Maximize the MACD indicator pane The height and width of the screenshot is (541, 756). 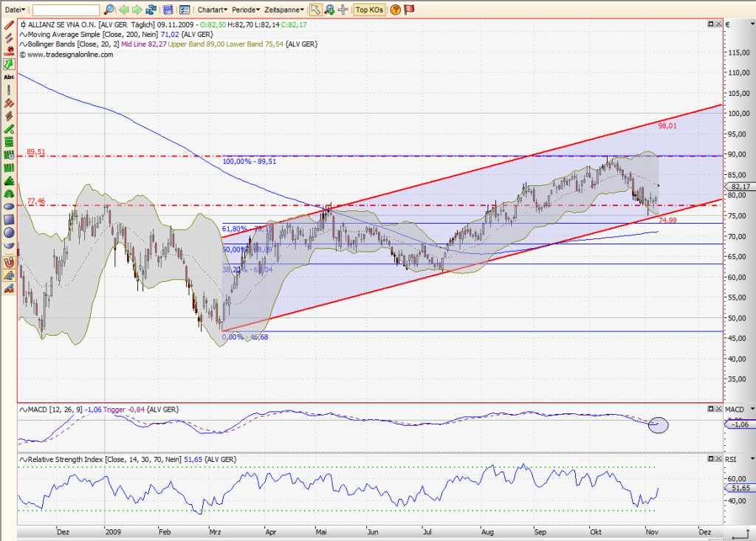(711, 408)
